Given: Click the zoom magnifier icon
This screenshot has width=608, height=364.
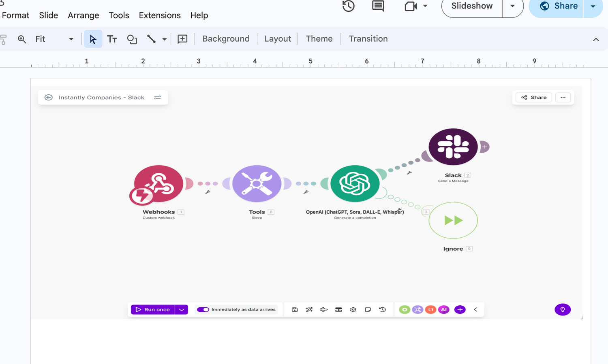Looking at the screenshot, I should pyautogui.click(x=22, y=39).
